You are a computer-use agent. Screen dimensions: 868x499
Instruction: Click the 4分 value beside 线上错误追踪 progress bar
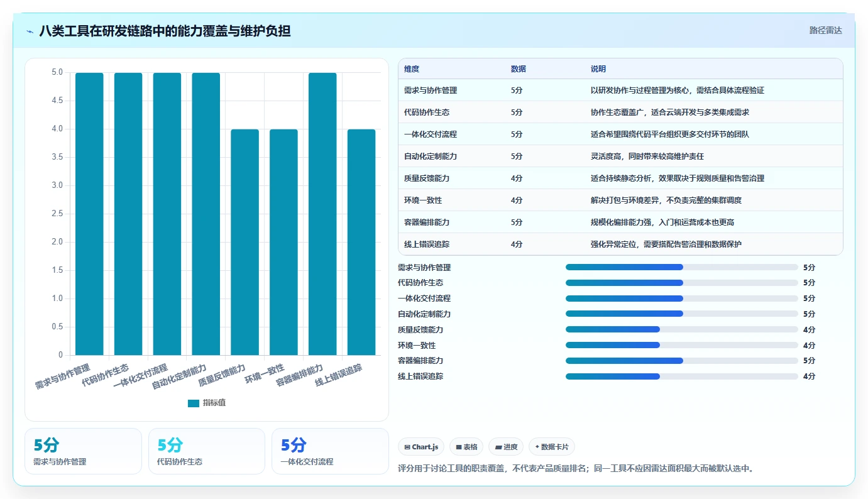coord(809,376)
